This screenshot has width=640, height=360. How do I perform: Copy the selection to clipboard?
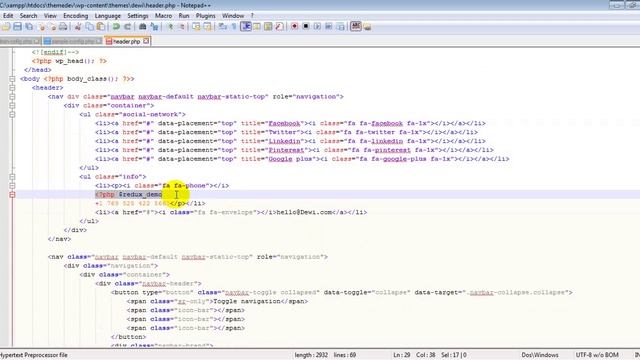89,27
